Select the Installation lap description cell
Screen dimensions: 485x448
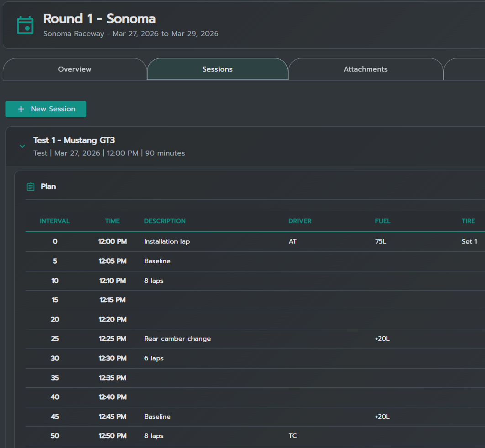(x=167, y=241)
